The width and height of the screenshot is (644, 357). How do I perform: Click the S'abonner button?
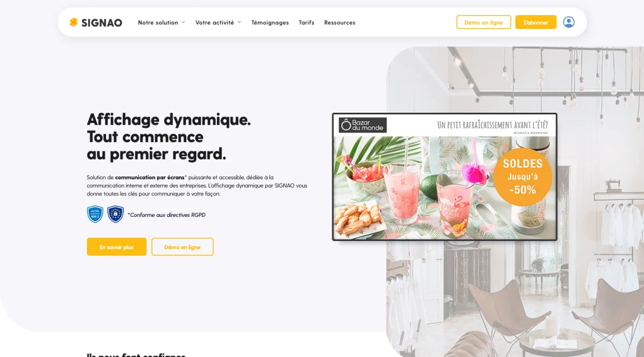click(536, 22)
